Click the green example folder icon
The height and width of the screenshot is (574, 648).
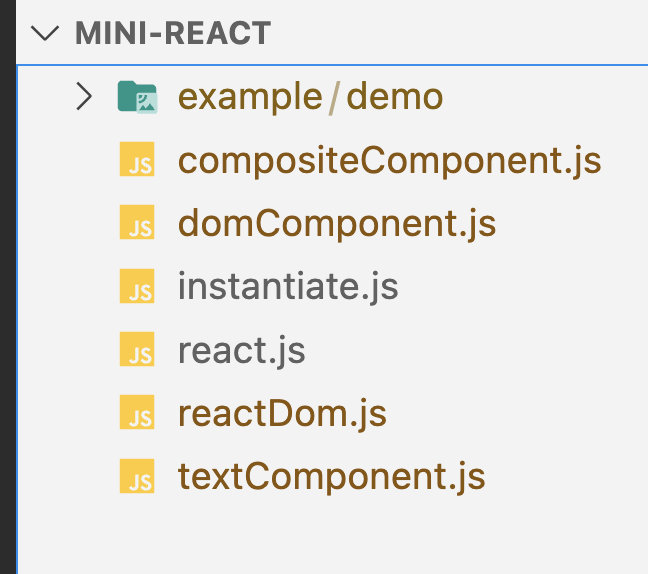(x=137, y=97)
